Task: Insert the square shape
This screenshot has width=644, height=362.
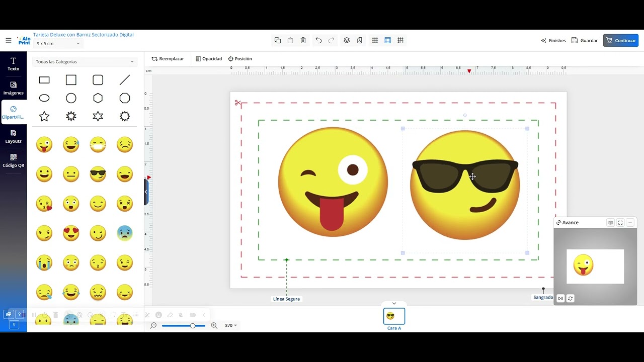Action: [71, 80]
